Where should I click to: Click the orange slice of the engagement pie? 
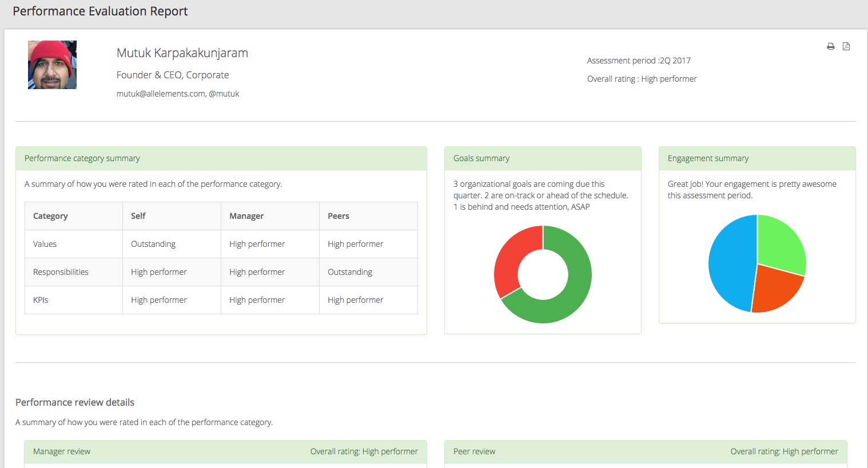tap(775, 290)
